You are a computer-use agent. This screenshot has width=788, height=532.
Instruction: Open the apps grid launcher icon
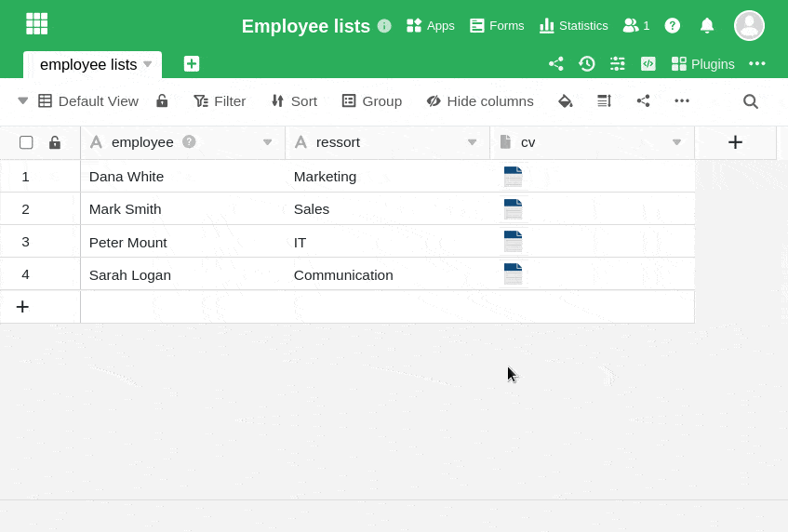(36, 24)
